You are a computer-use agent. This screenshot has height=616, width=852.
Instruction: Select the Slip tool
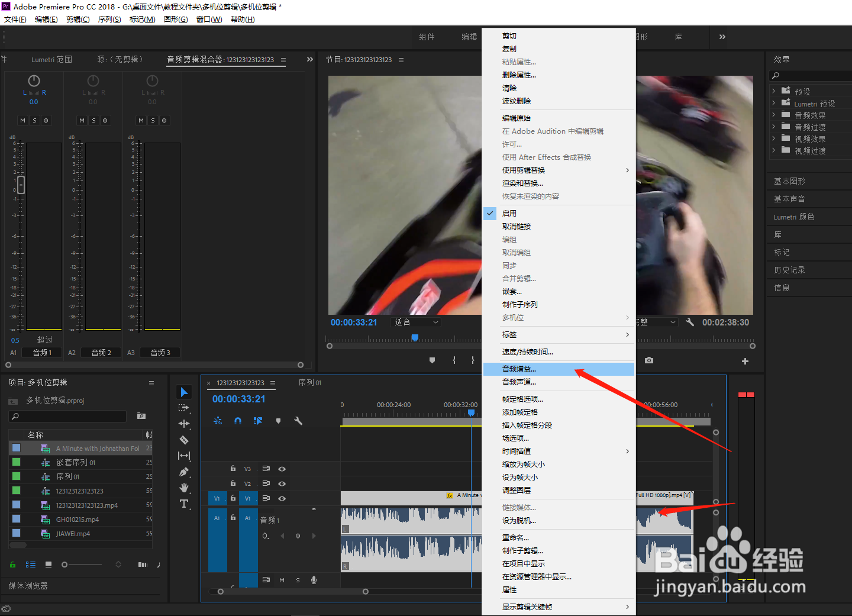click(184, 456)
